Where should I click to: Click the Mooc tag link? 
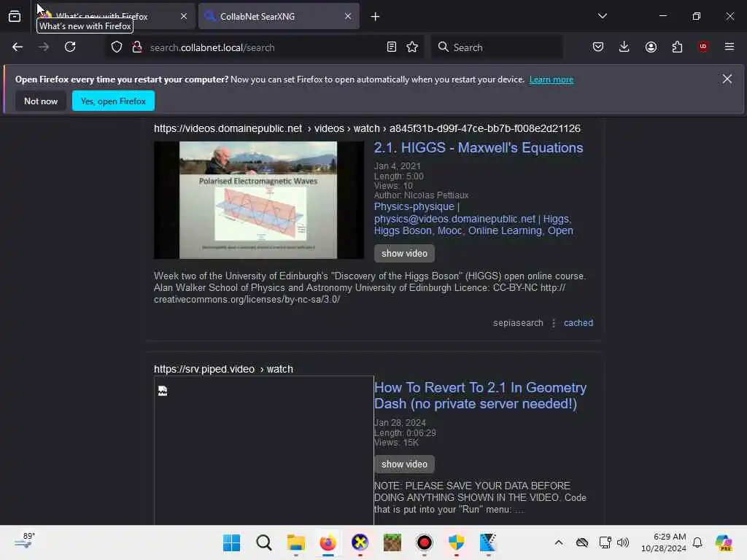click(449, 231)
